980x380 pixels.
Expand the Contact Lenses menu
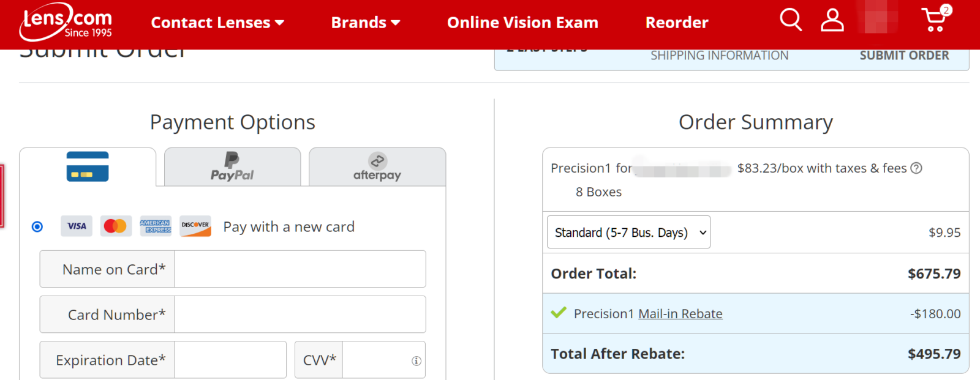point(217,23)
